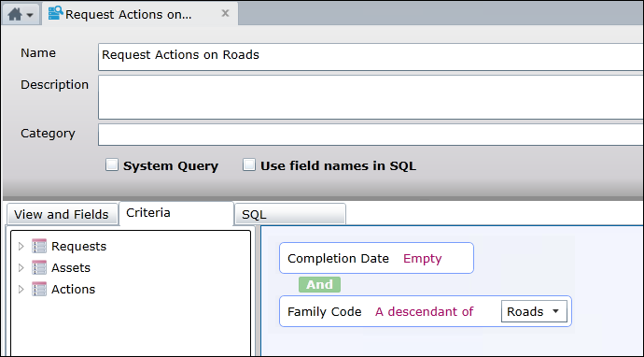The width and height of the screenshot is (644, 357).
Task: Expand the Requests tree node
Action: 21,247
